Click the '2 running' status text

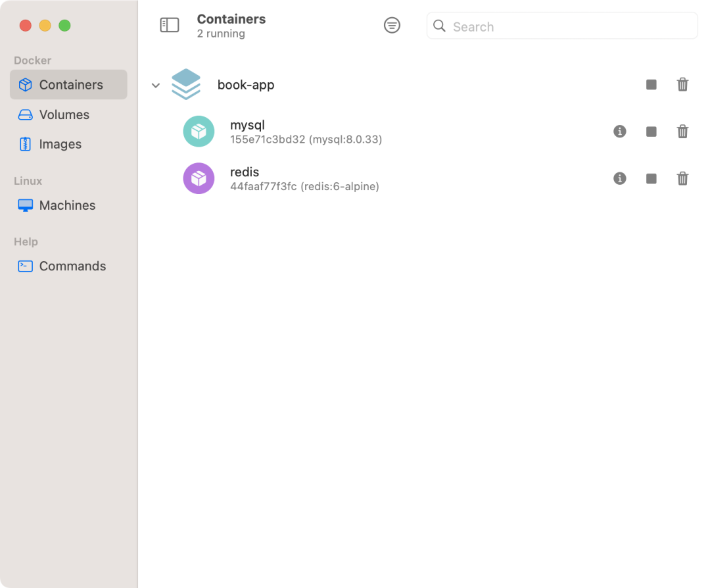221,34
